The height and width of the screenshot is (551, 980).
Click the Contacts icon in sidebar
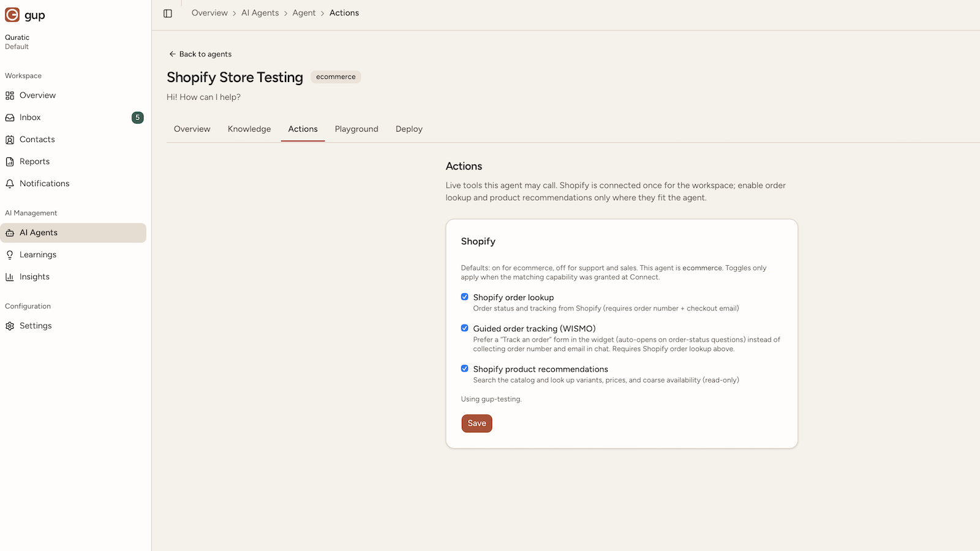tap(10, 140)
